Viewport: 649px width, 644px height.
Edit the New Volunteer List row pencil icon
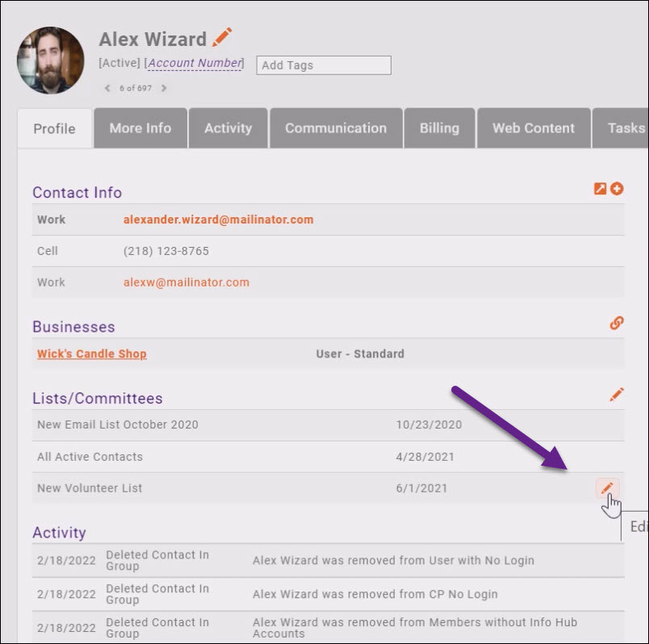coord(607,487)
